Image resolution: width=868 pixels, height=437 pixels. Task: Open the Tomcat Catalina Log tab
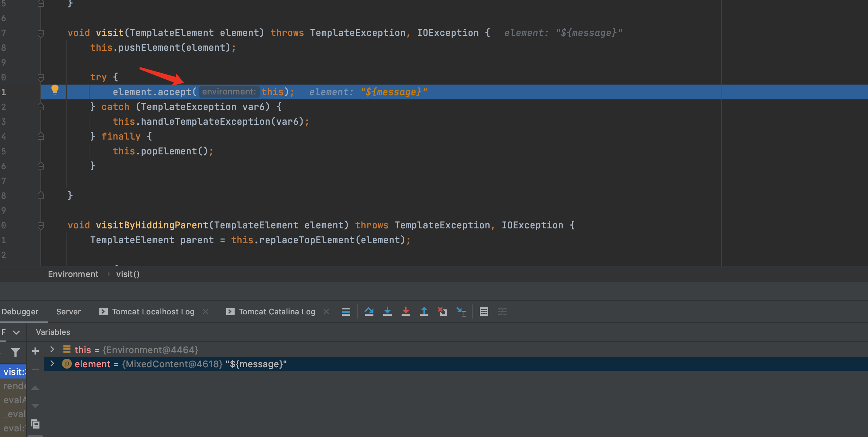(x=271, y=312)
